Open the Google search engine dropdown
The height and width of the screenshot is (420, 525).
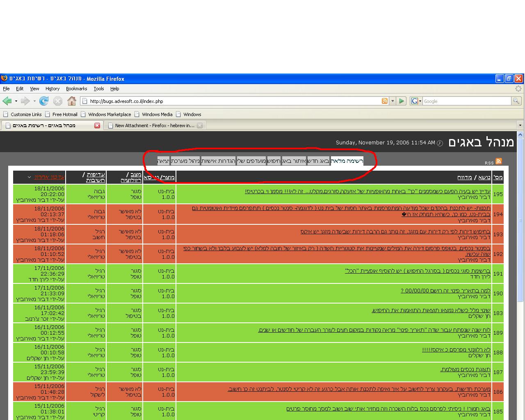416,101
